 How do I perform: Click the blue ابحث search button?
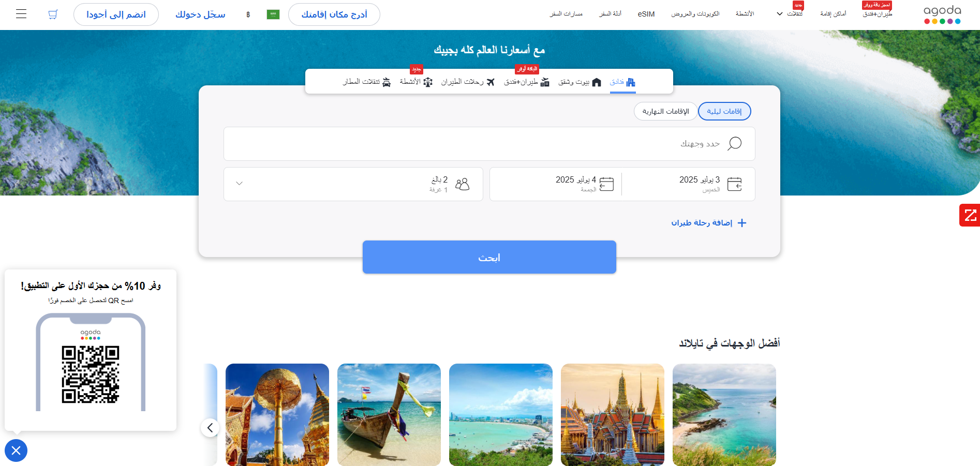(489, 257)
